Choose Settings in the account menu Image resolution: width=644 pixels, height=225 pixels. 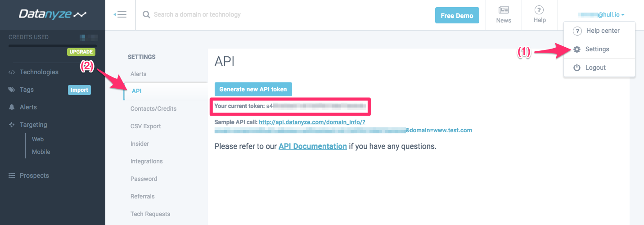[x=597, y=49]
